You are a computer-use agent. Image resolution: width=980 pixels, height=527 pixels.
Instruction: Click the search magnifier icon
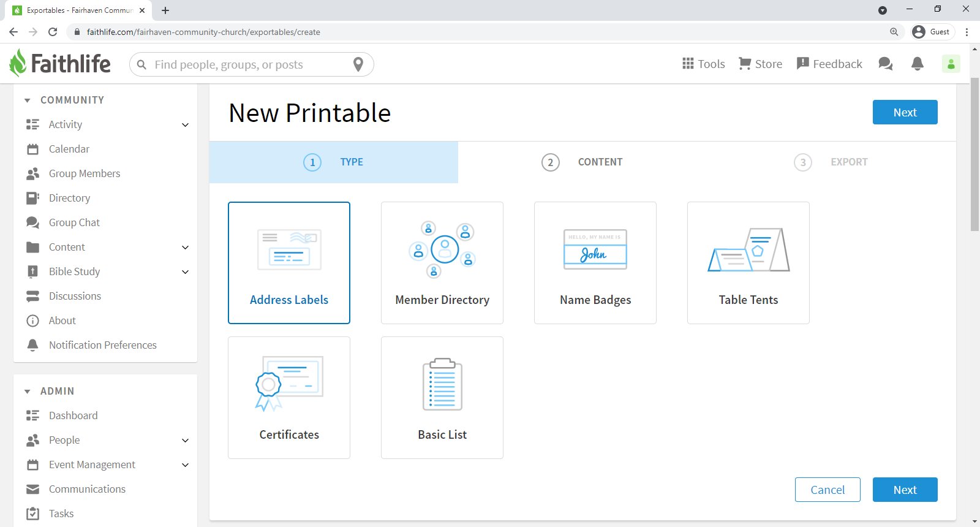point(141,64)
